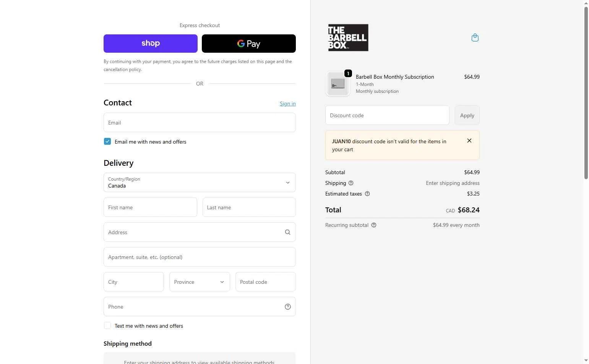Open the cart bag icon
This screenshot has width=589, height=364.
coord(475,37)
